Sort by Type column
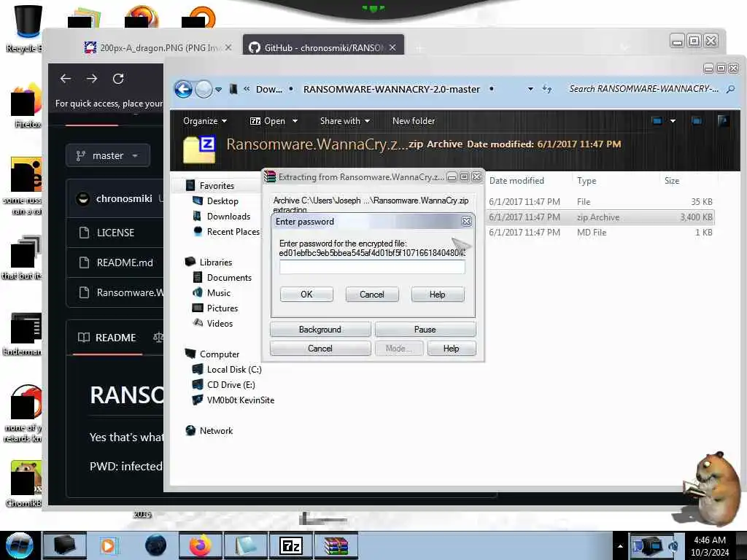747x560 pixels. click(x=587, y=181)
